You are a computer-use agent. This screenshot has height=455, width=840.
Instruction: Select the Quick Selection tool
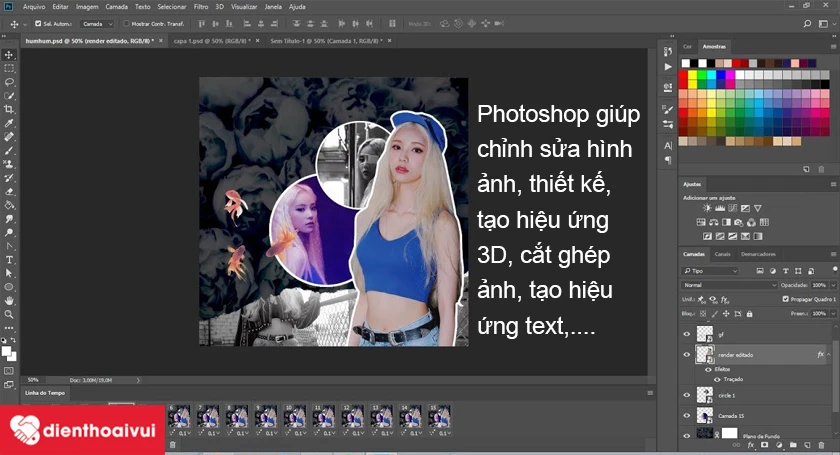[9, 95]
